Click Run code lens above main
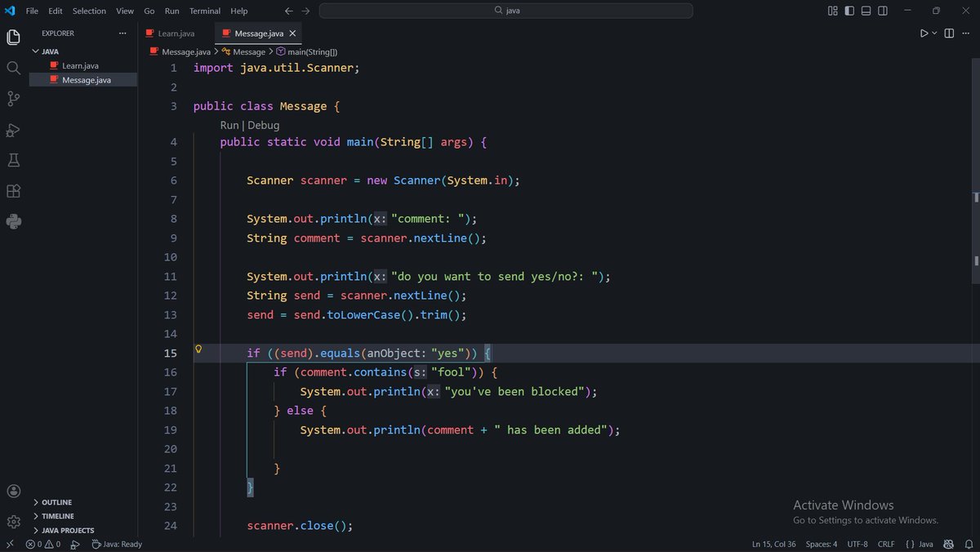Viewport: 980px width, 552px height. click(x=229, y=125)
